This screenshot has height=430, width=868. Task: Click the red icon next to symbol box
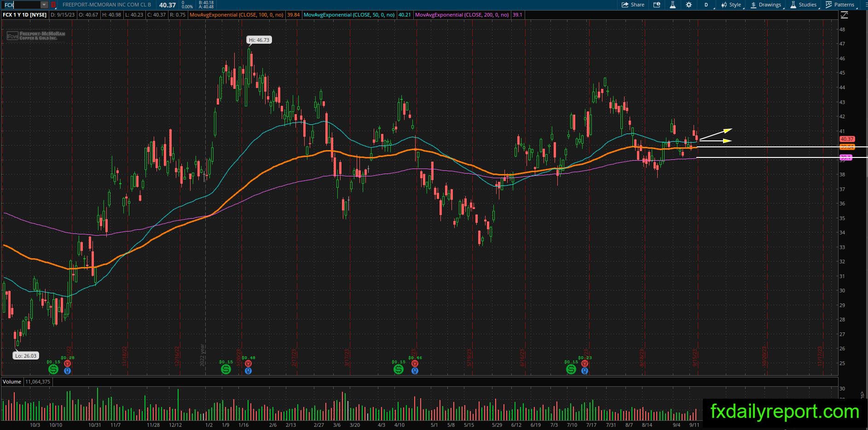53,5
